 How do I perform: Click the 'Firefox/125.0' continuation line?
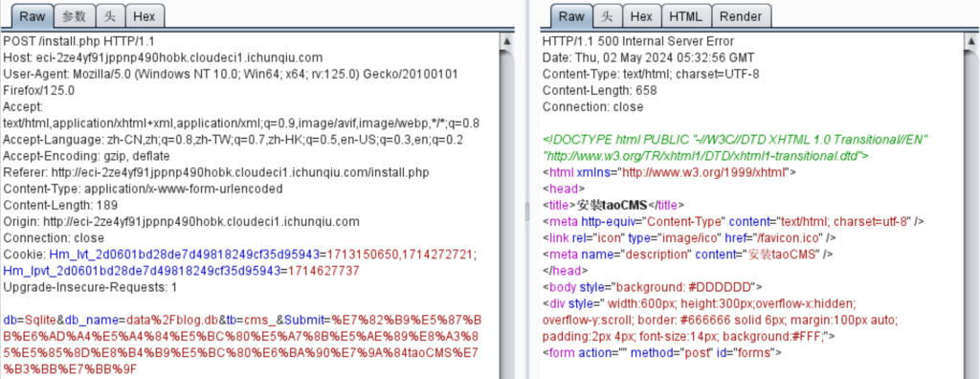pyautogui.click(x=38, y=91)
